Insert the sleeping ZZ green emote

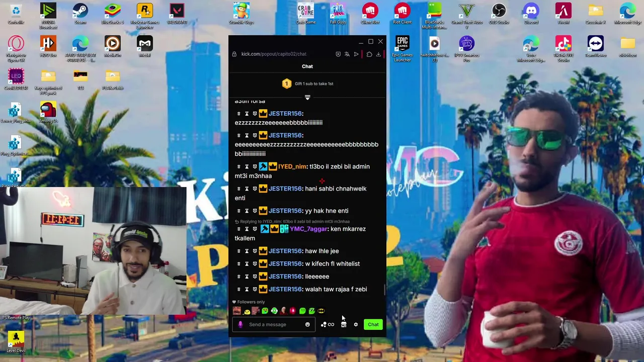pyautogui.click(x=312, y=311)
